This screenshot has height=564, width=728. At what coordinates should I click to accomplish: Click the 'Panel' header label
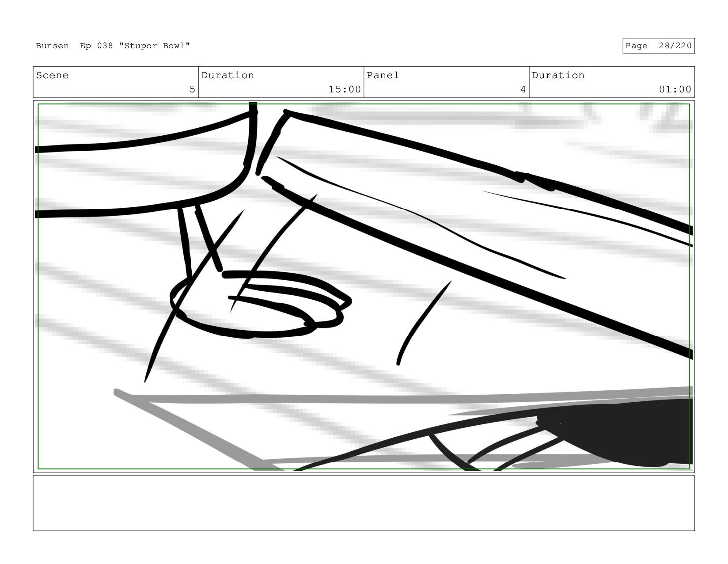click(383, 76)
